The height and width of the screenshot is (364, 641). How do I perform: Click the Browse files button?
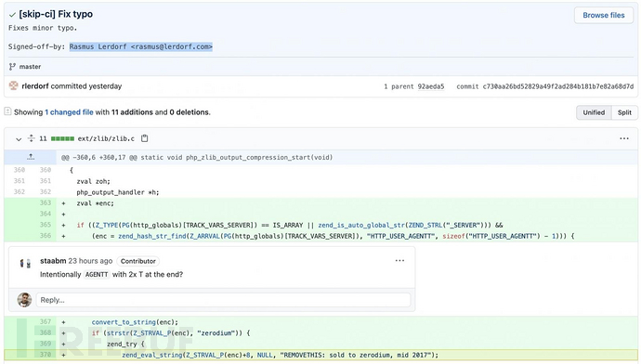coord(604,15)
